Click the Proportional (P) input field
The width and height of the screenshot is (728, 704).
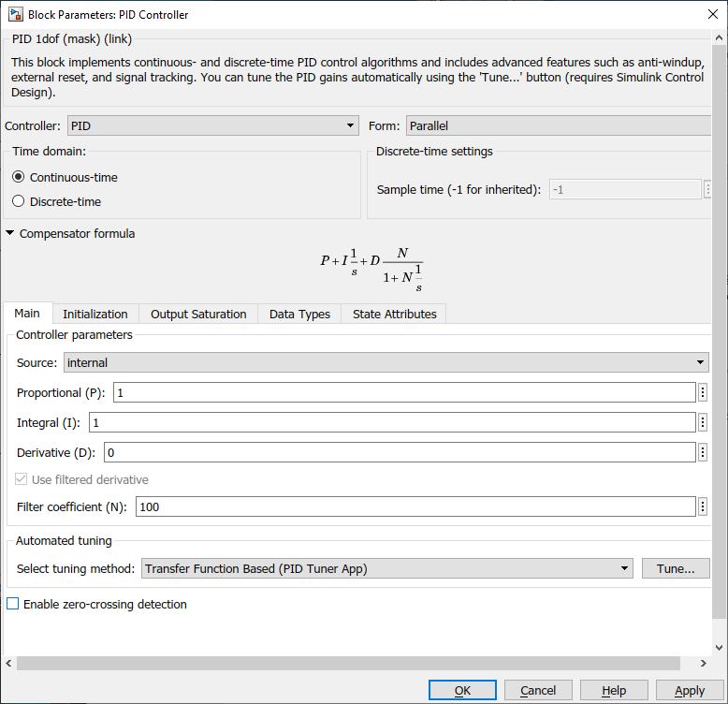coord(404,392)
